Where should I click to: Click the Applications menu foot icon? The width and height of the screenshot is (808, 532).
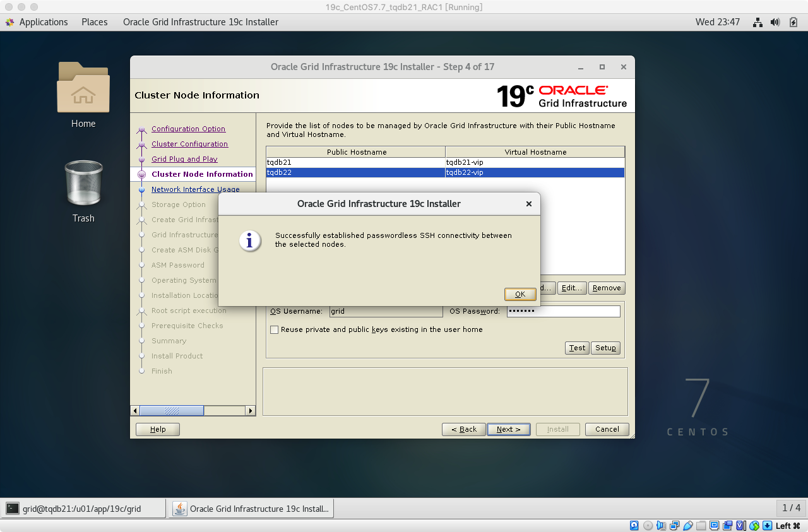click(x=9, y=22)
